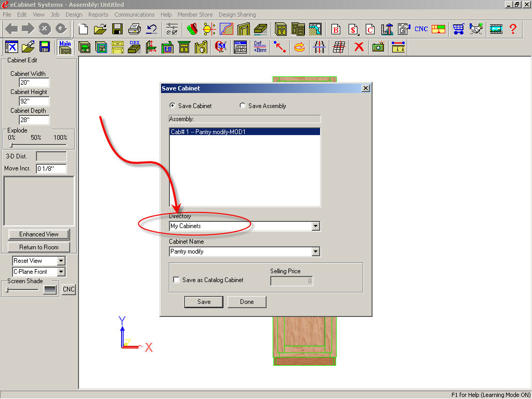This screenshot has height=399, width=532.
Task: Click the Cabinet Depth field
Action: 34,120
